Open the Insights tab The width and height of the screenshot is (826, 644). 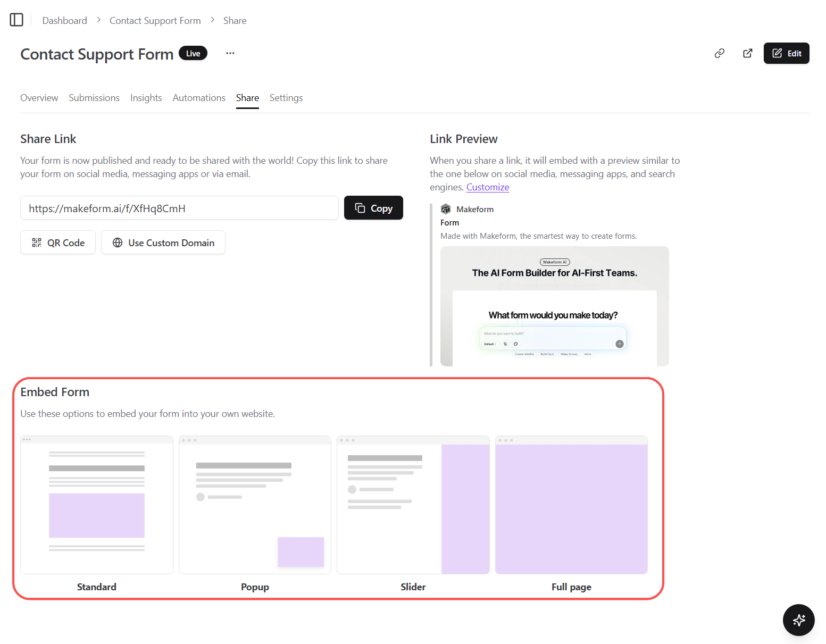pos(146,98)
